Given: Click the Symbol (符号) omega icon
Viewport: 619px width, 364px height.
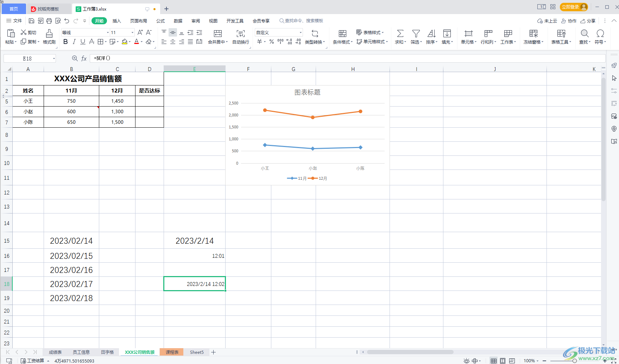Looking at the screenshot, I should click(600, 34).
